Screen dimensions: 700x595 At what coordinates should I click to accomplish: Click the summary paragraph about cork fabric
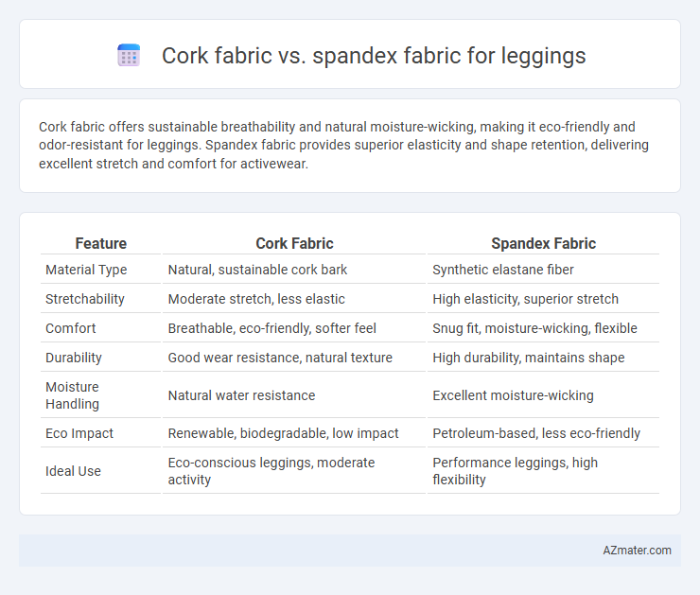tap(343, 145)
